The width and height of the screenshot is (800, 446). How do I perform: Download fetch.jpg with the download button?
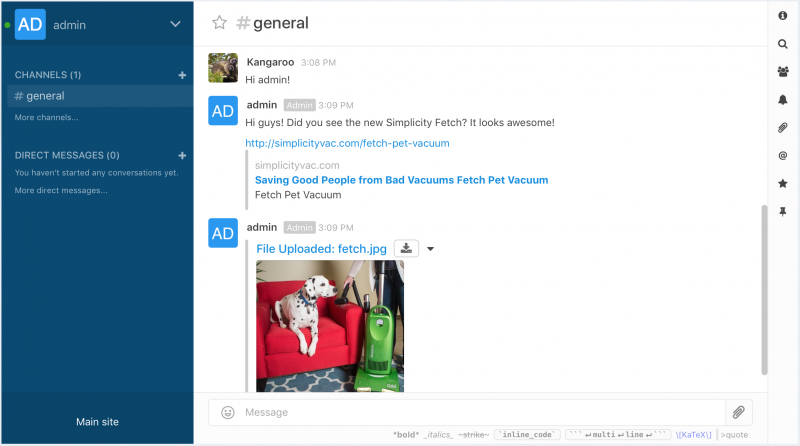click(406, 249)
